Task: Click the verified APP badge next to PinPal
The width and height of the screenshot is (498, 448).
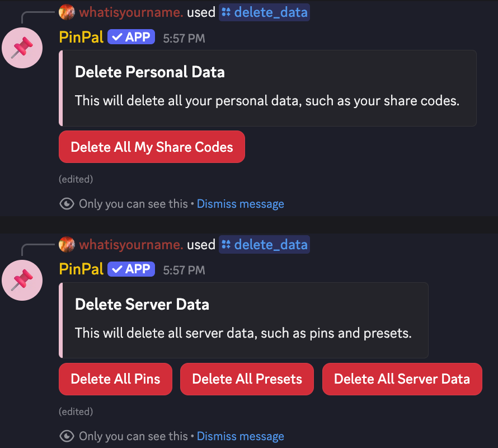Action: 131,36
